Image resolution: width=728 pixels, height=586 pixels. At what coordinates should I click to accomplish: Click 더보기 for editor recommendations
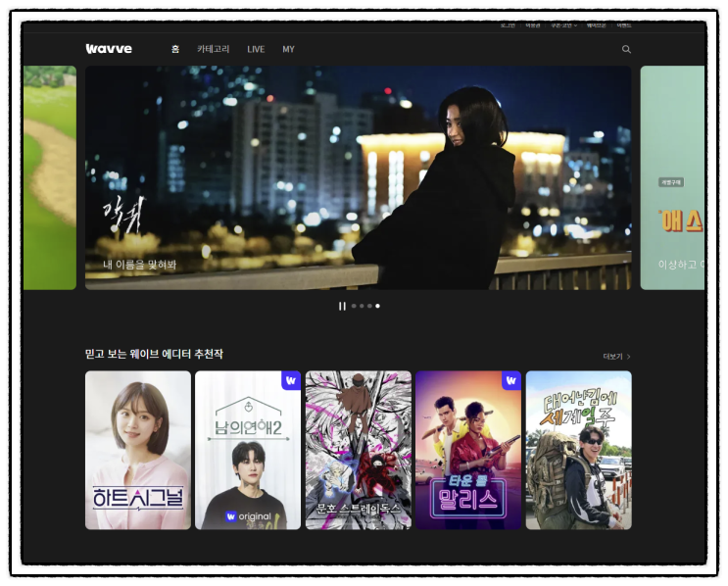point(616,357)
